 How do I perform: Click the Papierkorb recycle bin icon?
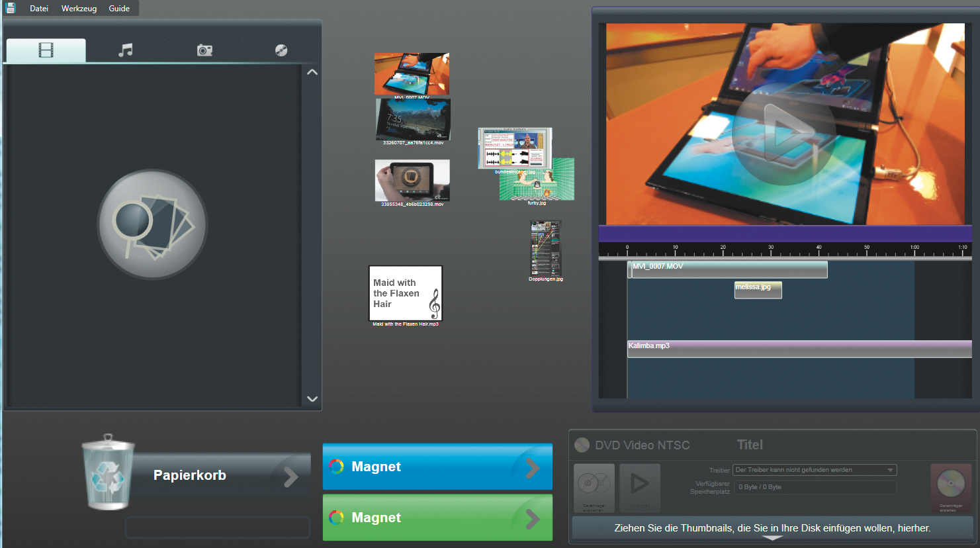[107, 473]
